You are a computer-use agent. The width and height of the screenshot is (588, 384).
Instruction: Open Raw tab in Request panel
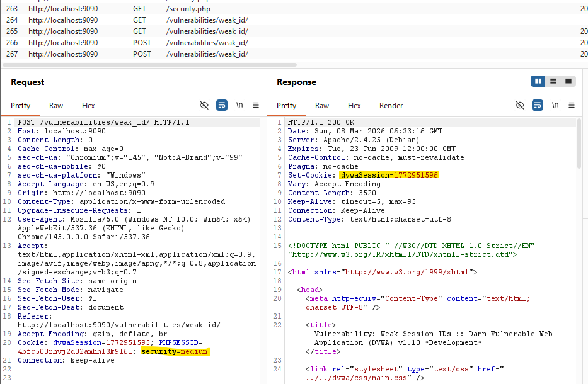[x=56, y=106]
